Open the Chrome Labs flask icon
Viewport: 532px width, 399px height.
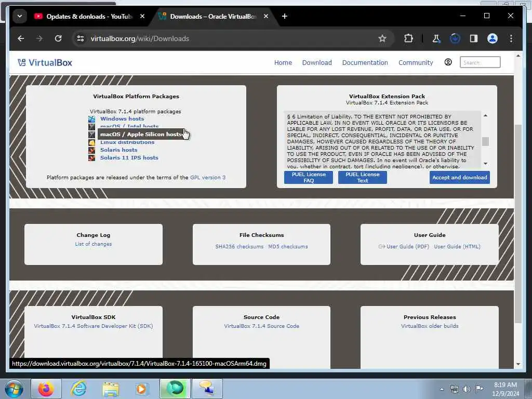click(x=436, y=38)
